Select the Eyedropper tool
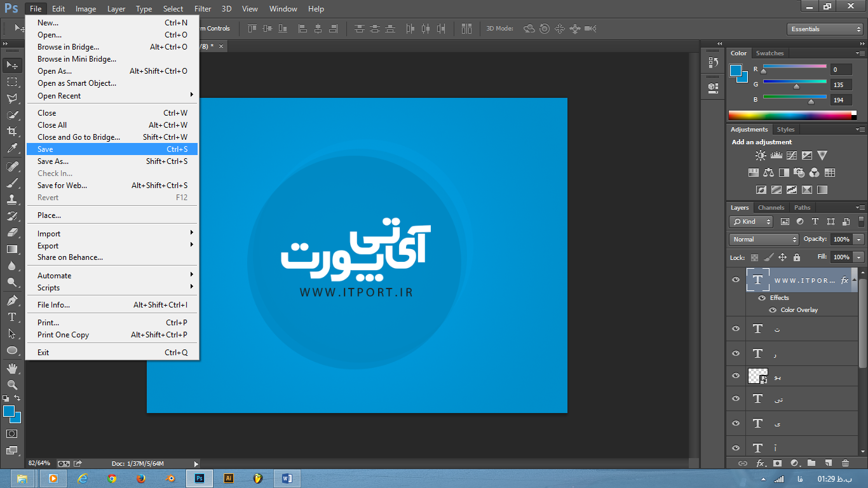Viewport: 868px width, 488px height. pos(12,148)
